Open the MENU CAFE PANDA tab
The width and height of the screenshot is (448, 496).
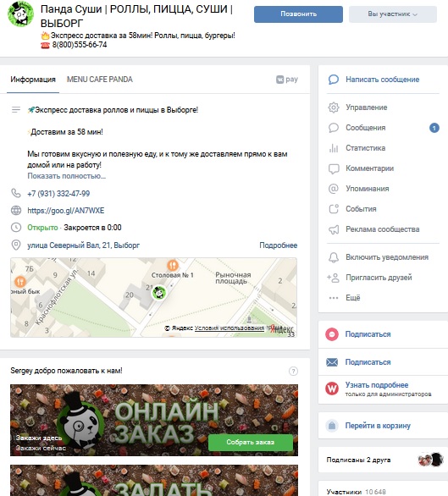[x=100, y=80]
